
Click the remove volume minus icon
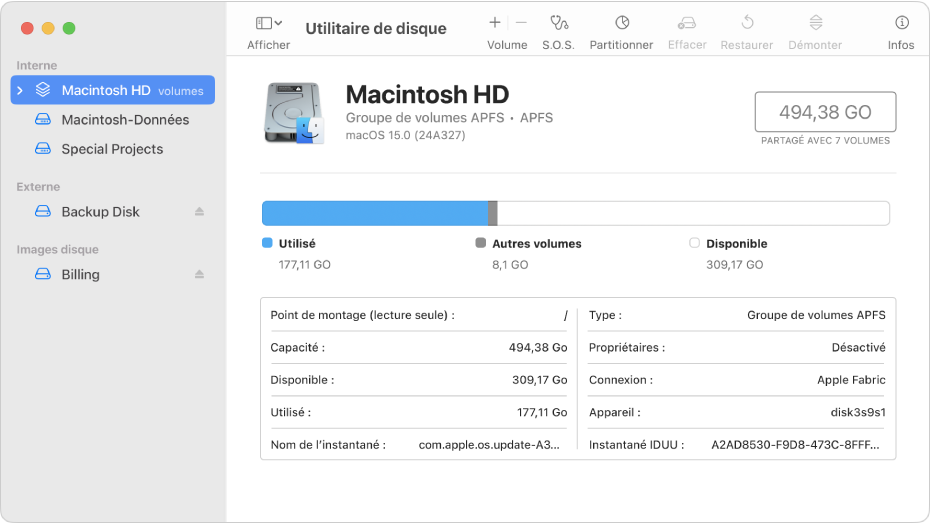521,23
